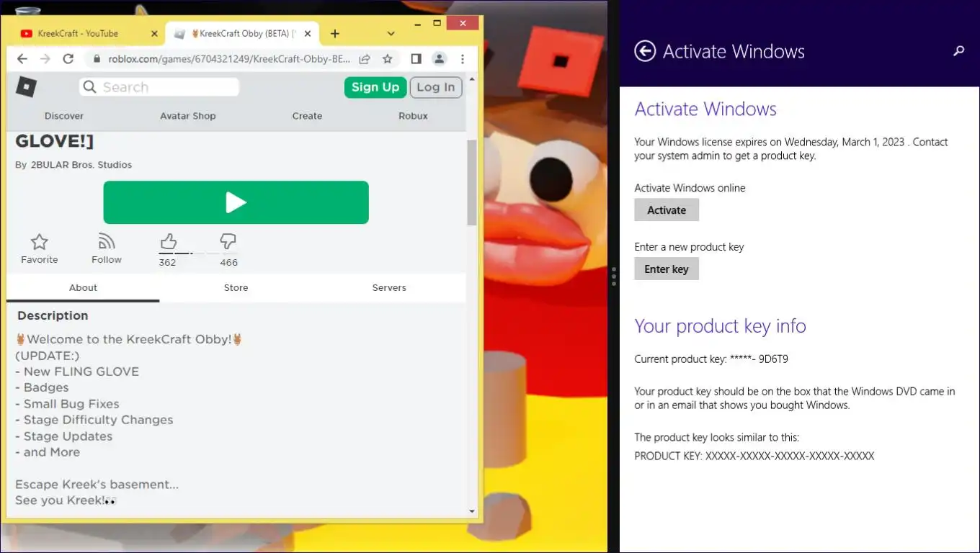The height and width of the screenshot is (553, 980).
Task: Open Chrome tab search dropdown
Action: tap(391, 33)
